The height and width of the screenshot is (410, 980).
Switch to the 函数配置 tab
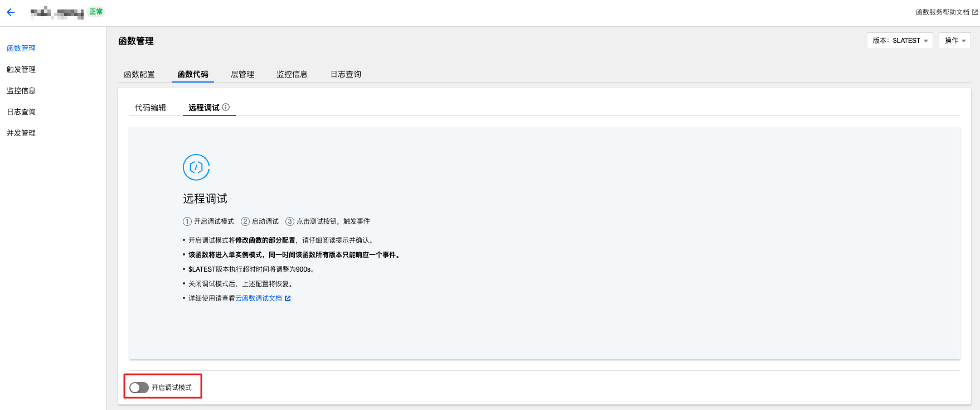point(139,74)
